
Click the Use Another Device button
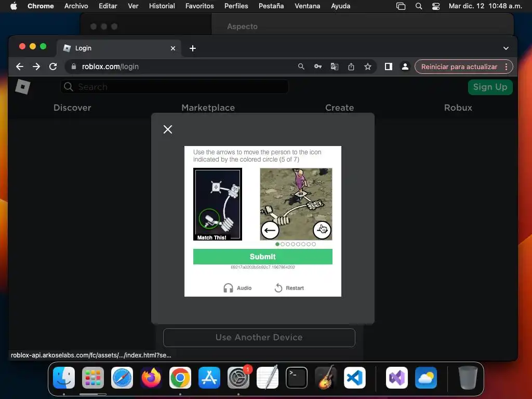coord(259,337)
